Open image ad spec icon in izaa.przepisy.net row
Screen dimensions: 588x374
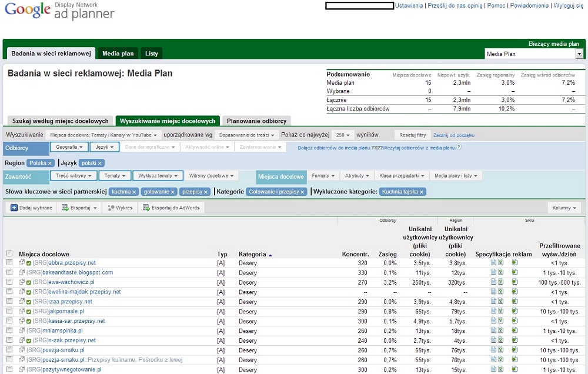pos(500,301)
